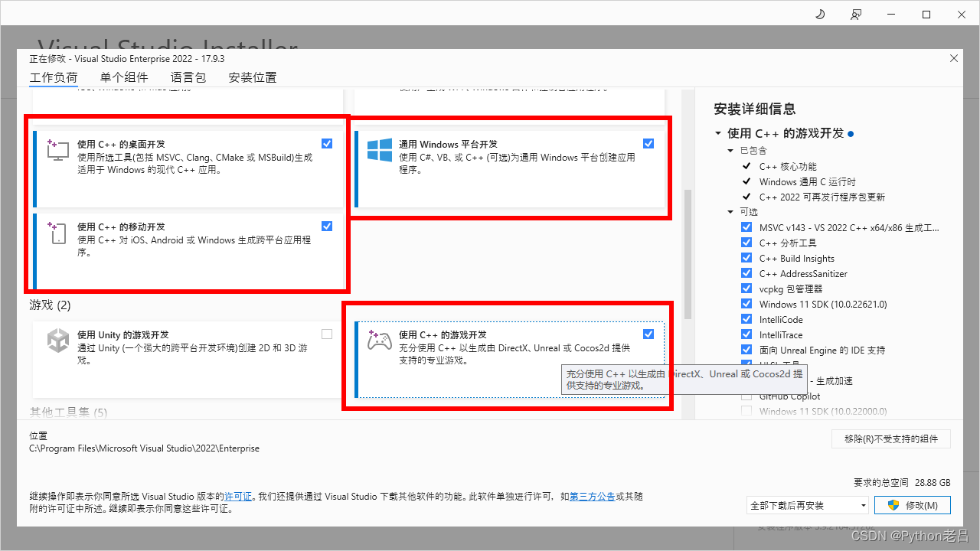Collapse the 可选 section

click(731, 212)
